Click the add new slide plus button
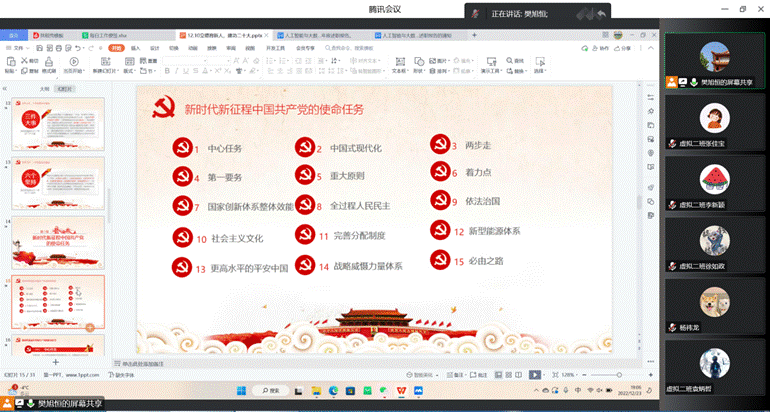770x412 pixels. tap(56, 361)
